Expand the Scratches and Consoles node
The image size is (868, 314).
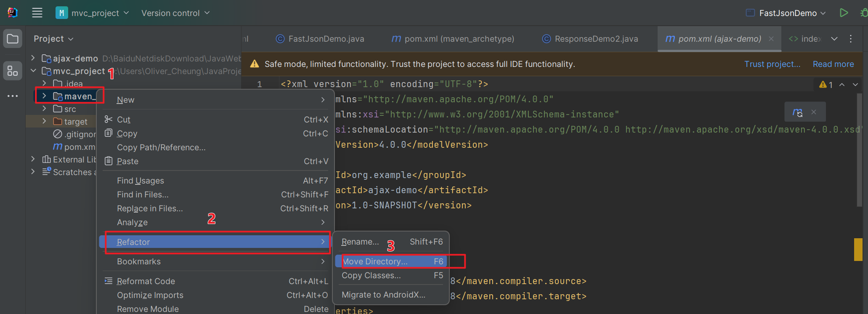click(x=33, y=172)
